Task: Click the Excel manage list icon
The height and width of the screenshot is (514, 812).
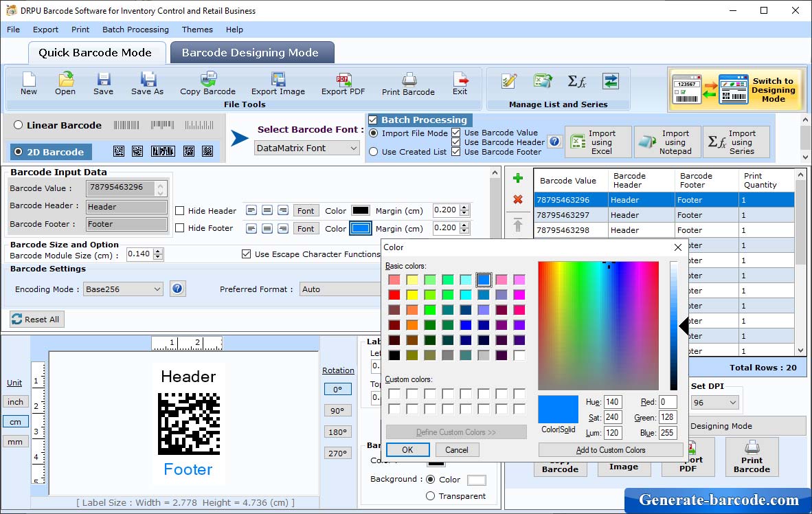Action: [543, 81]
